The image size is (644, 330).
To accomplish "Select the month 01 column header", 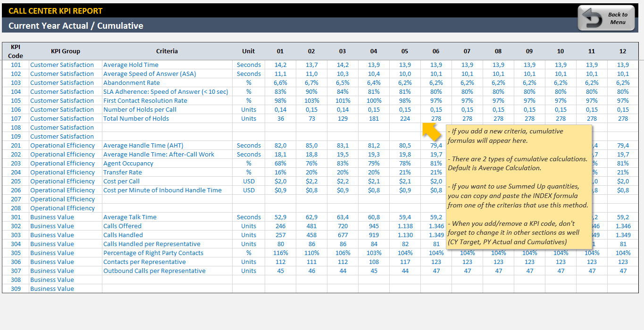I will tap(280, 51).
